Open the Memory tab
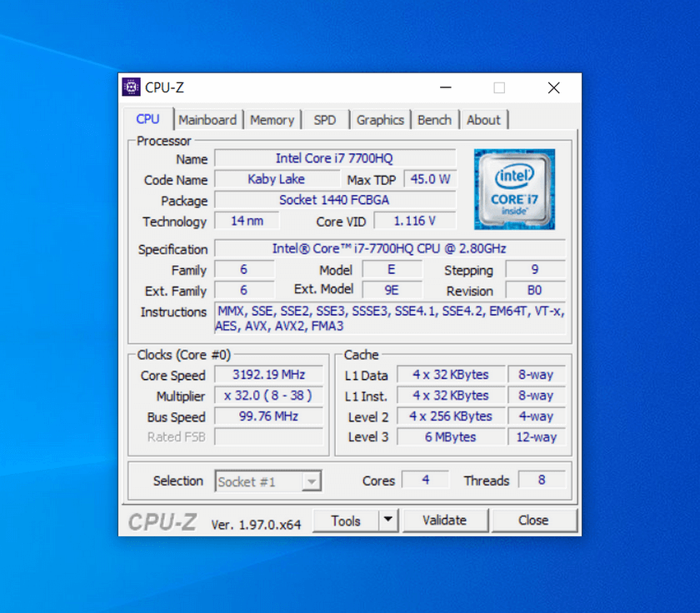700x613 pixels. pos(272,120)
